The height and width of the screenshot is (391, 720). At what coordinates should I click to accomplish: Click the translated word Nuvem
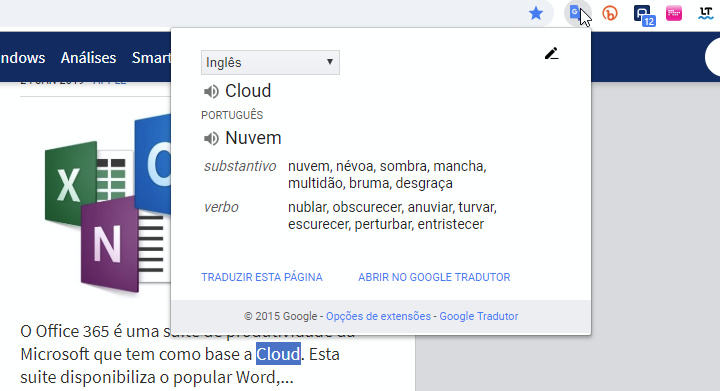coord(253,138)
